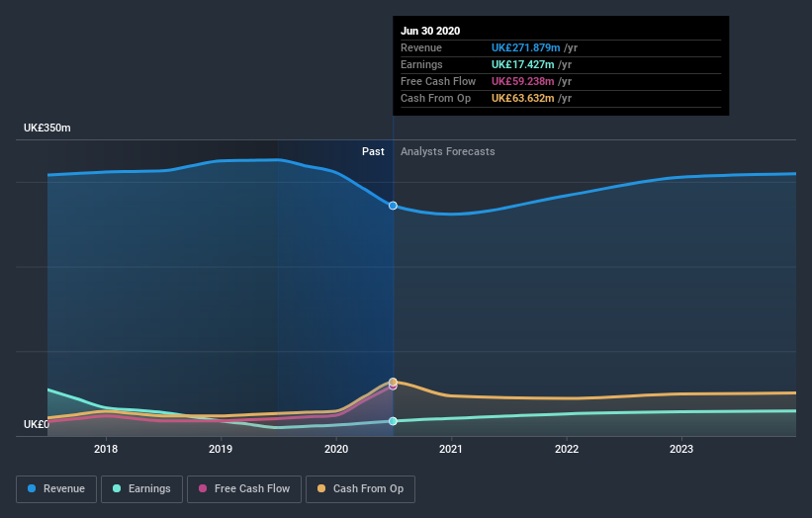Click the Free Cash Flow label in tooltip

point(438,81)
